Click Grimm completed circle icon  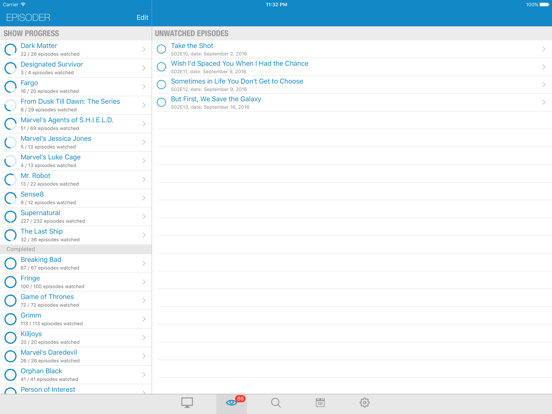(x=10, y=319)
